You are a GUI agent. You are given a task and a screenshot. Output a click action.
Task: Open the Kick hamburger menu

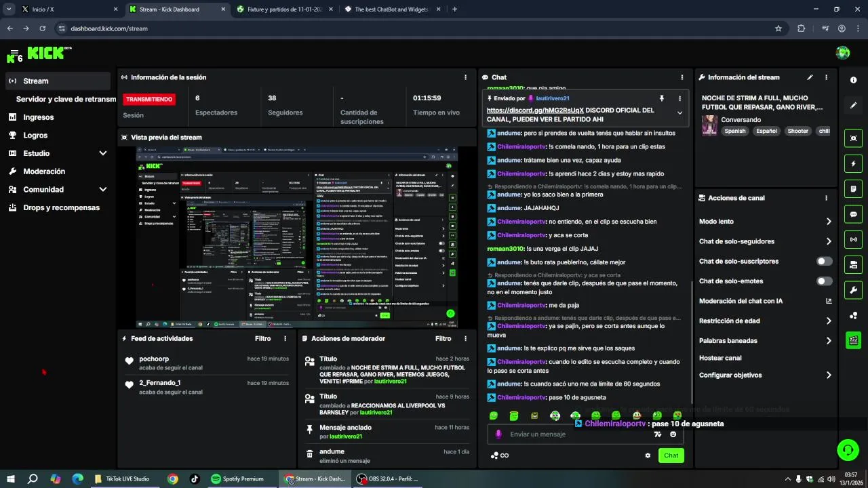[x=14, y=53]
